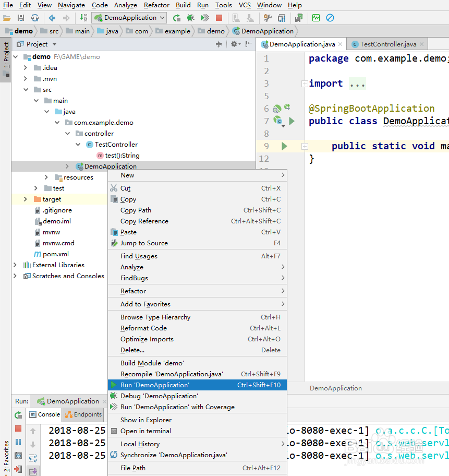Click the Rerun toolbar icon
Screen dimensions: 449x476
pyautogui.click(x=177, y=18)
